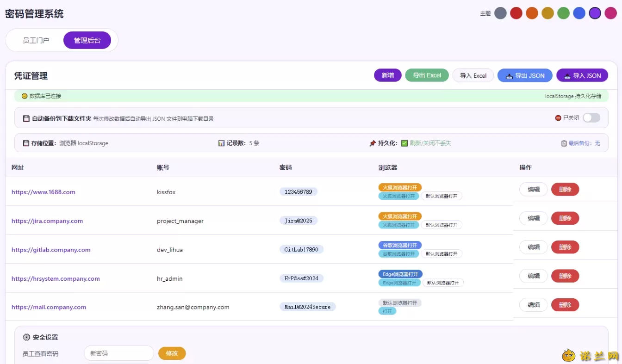Click the 导入 Excel button
The height and width of the screenshot is (364, 622).
click(473, 75)
